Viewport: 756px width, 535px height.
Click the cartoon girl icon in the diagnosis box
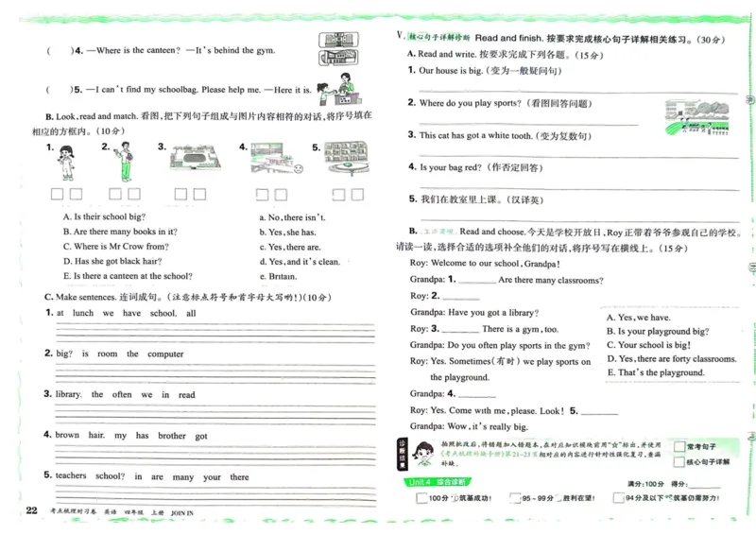(423, 454)
